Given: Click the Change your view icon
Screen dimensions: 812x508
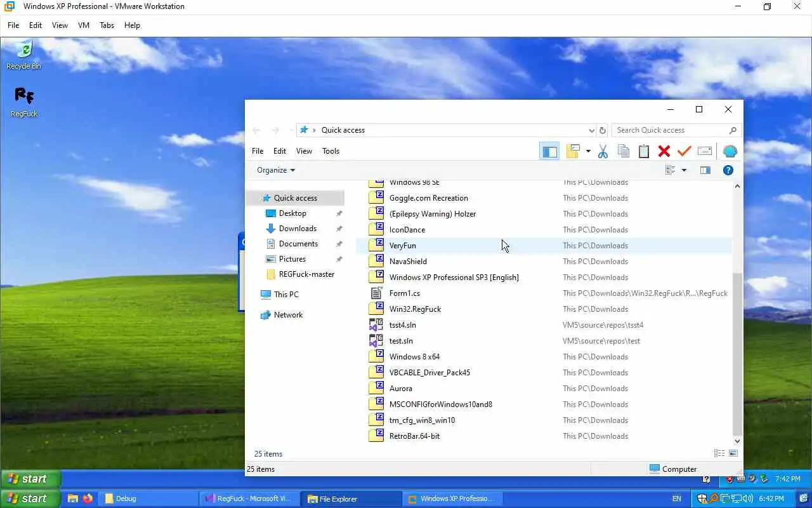Looking at the screenshot, I should click(670, 170).
